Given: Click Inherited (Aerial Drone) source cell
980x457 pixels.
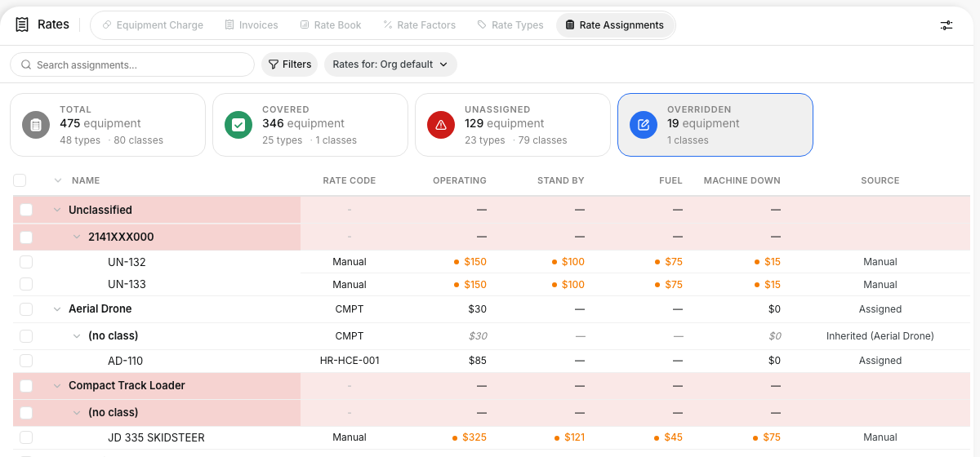Looking at the screenshot, I should click(x=880, y=335).
